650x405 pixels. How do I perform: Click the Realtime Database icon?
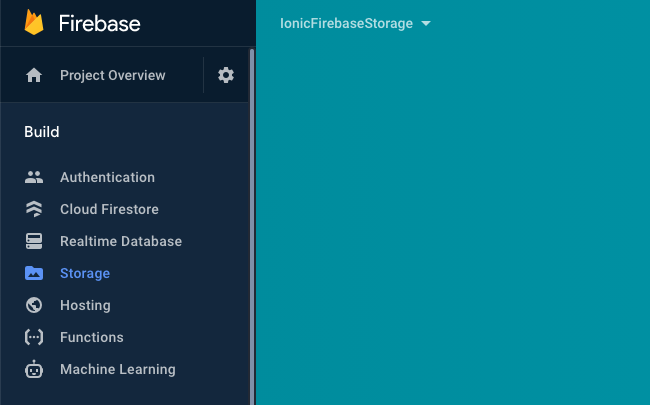tap(34, 242)
